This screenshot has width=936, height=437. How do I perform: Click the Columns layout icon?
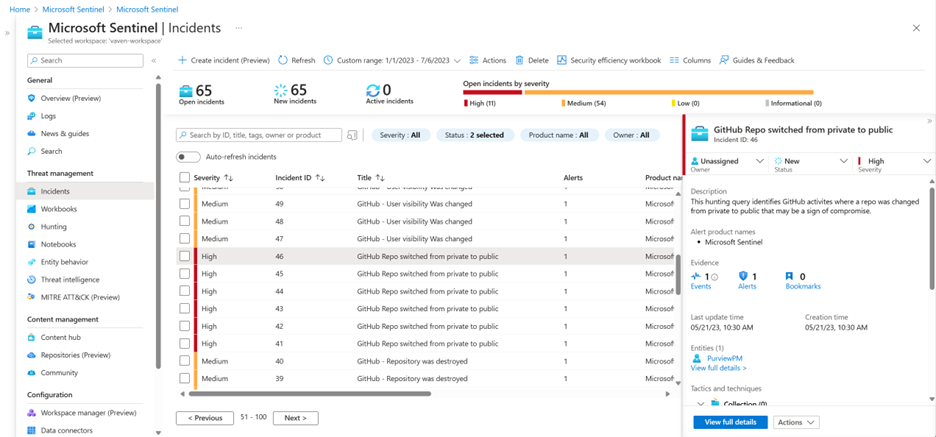[x=675, y=60]
